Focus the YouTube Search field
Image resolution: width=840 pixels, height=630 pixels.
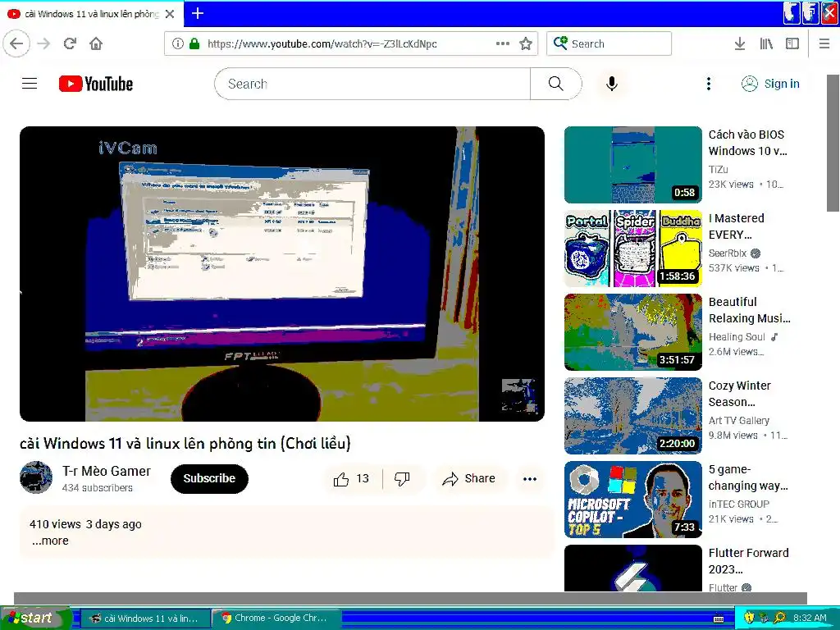(372, 84)
